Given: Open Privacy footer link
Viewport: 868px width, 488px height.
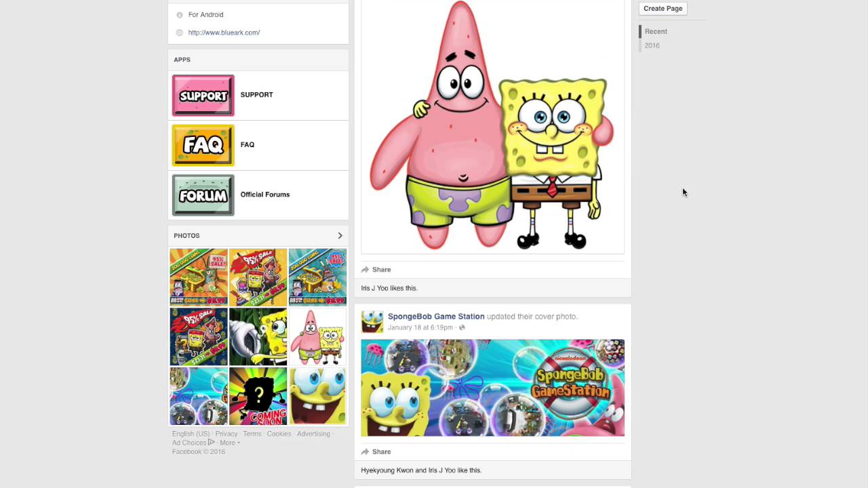Looking at the screenshot, I should coord(226,434).
